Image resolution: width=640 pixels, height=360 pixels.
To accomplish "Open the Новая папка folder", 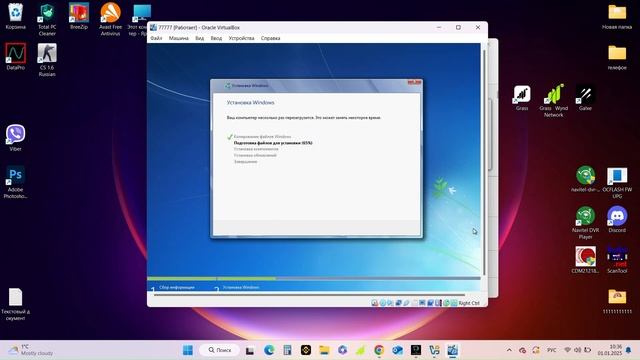I will point(617,16).
